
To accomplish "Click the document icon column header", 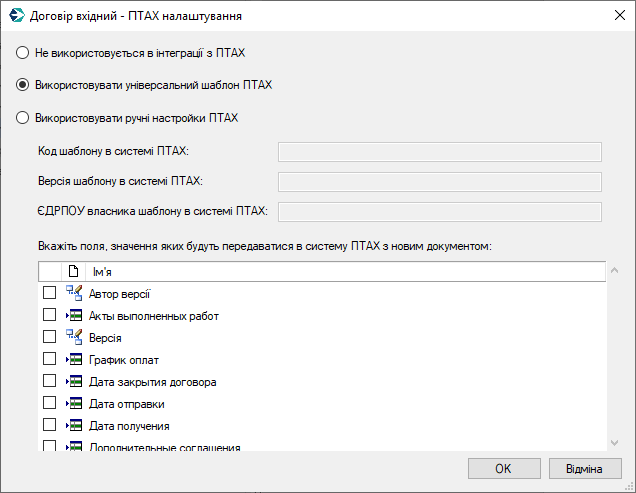I will [x=73, y=271].
